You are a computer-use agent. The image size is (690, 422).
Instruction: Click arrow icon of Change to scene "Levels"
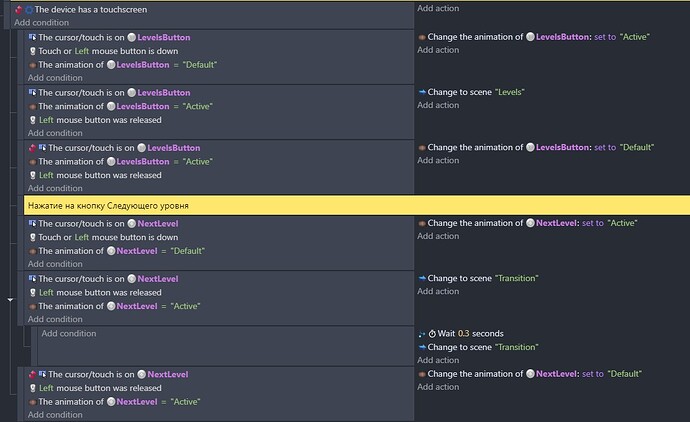click(422, 92)
